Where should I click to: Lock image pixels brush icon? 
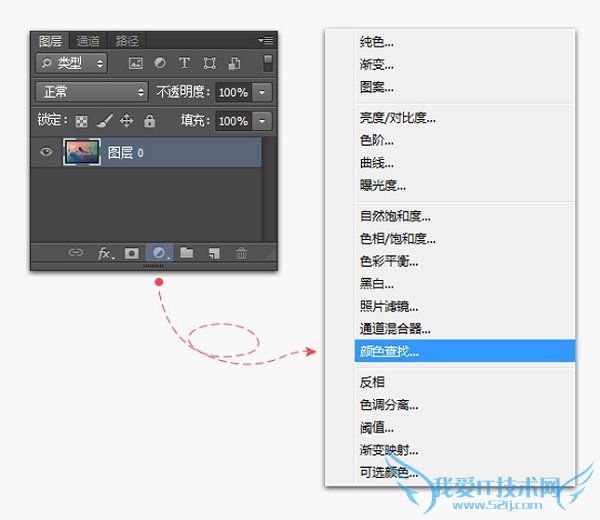104,121
